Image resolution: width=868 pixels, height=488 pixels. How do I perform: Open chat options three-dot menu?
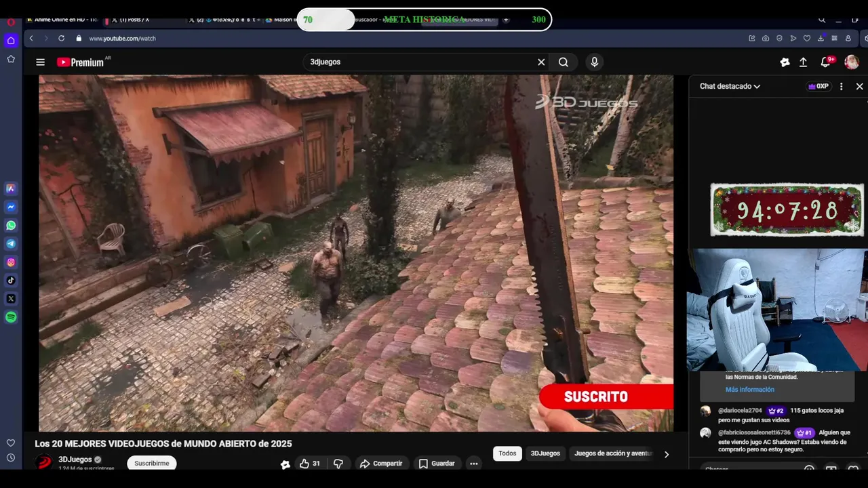[841, 87]
